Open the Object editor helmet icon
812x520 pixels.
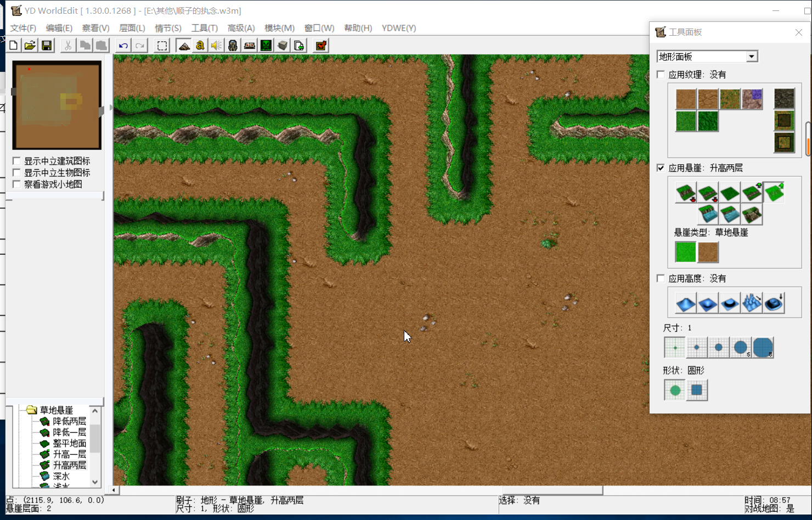233,46
